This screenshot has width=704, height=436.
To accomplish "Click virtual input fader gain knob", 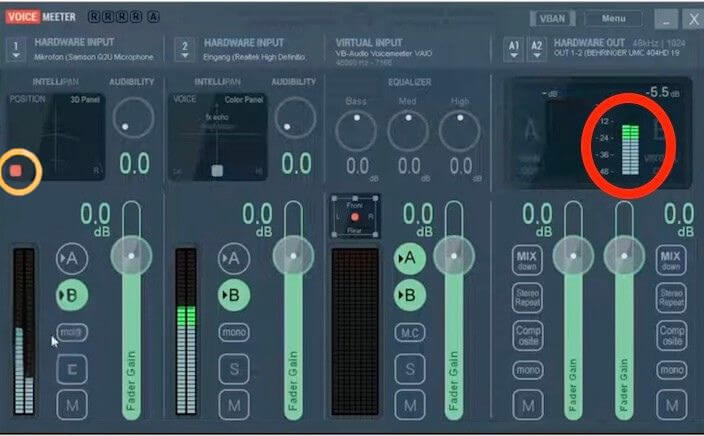I will (x=454, y=256).
